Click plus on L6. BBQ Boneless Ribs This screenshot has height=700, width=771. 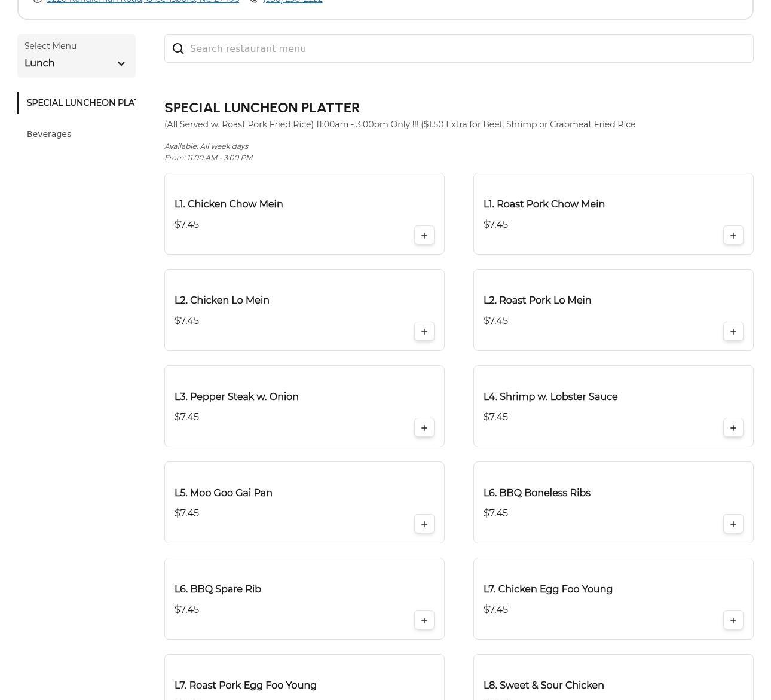[733, 524]
